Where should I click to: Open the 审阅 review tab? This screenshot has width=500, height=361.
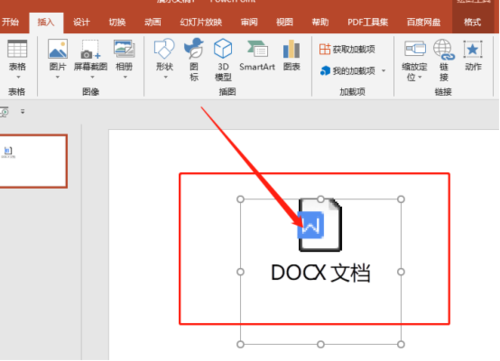tap(249, 22)
